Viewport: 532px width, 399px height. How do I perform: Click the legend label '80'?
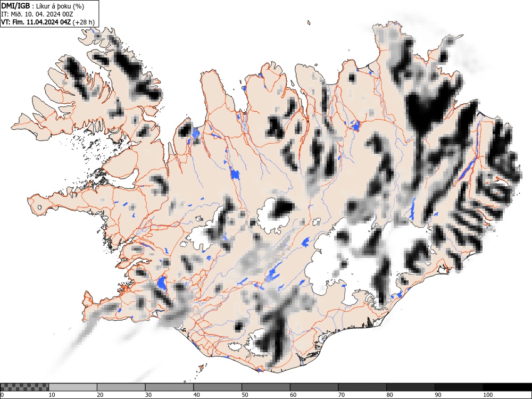389,395
